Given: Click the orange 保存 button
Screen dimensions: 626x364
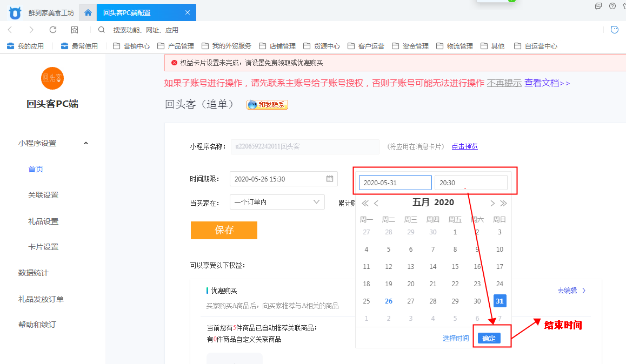Looking at the screenshot, I should (x=224, y=230).
